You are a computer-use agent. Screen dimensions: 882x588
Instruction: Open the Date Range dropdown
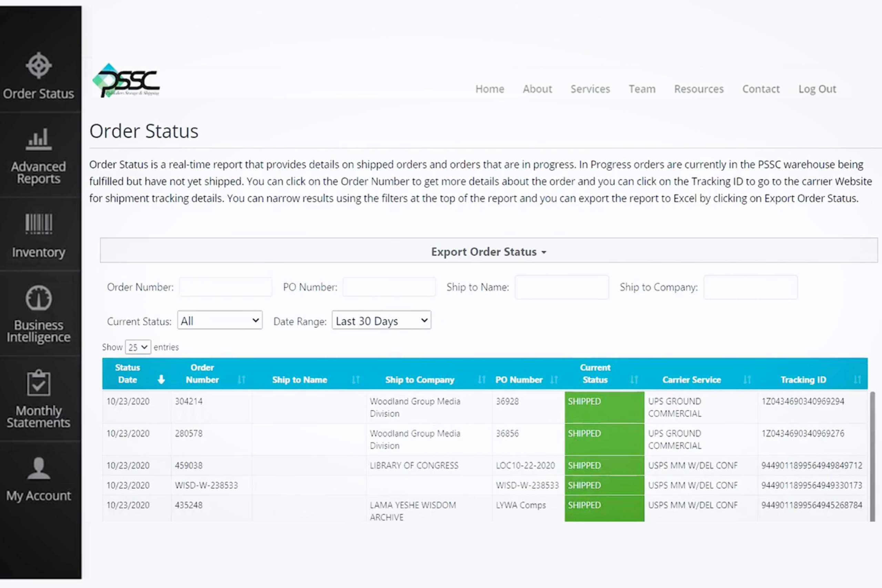click(x=381, y=321)
